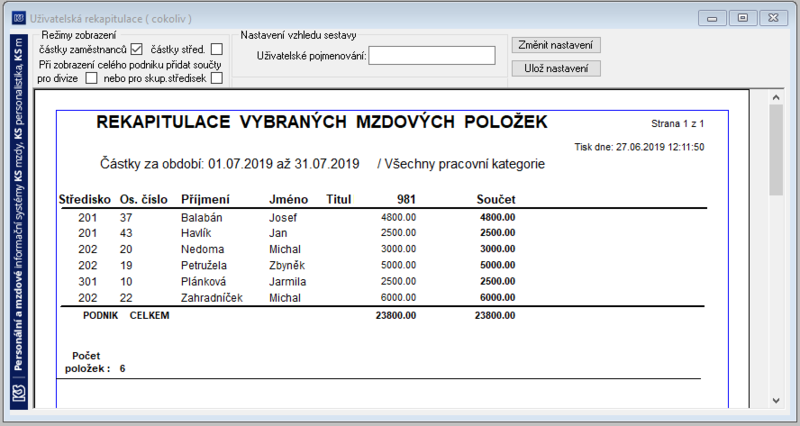The image size is (800, 426).
Task: Click 981 amount in Havlík row
Action: coord(398,233)
